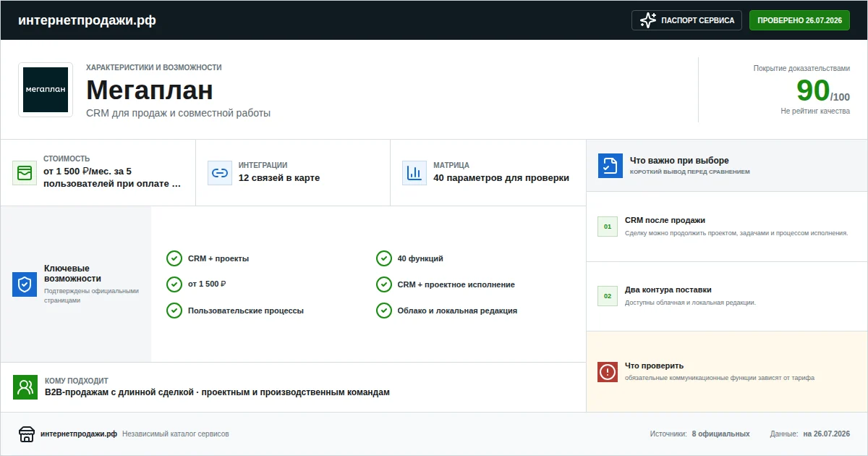Click the label CRM + проектное исполнение

click(x=456, y=284)
